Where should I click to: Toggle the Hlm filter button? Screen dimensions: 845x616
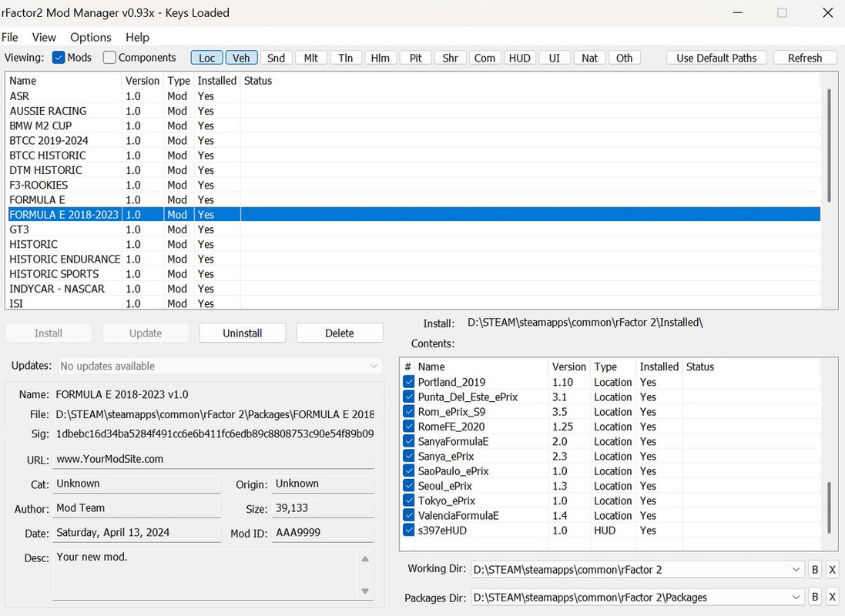coord(381,59)
